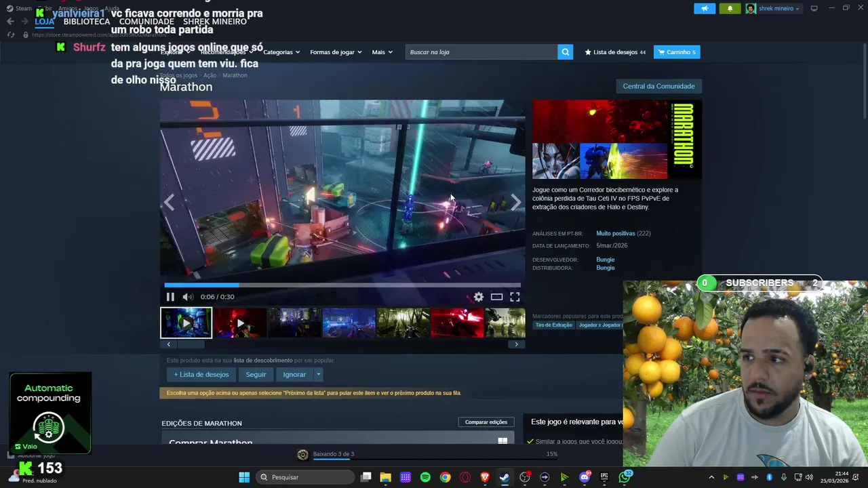
Task: Open Spotify from taskbar
Action: 425,477
